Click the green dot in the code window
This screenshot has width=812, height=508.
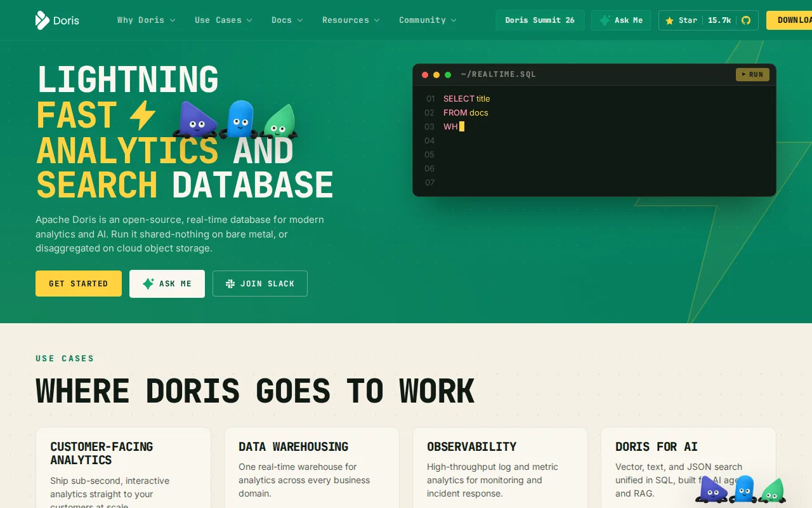tap(448, 75)
